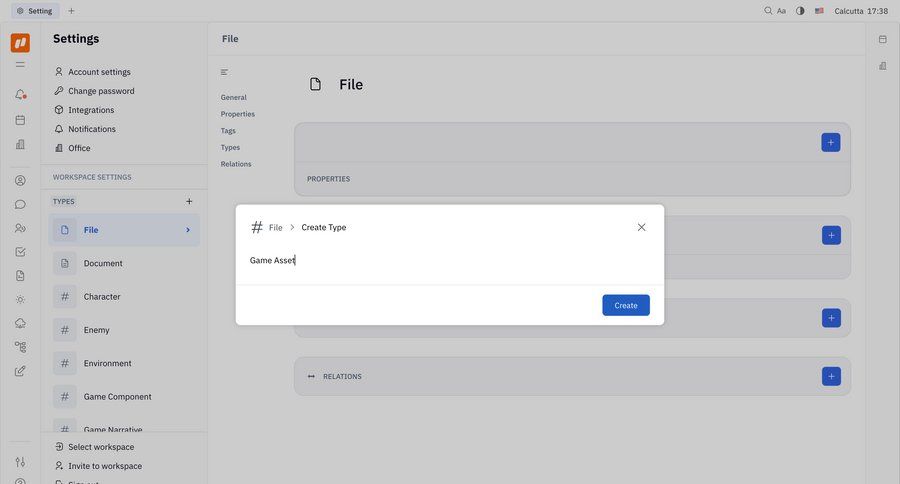The height and width of the screenshot is (484, 900).
Task: Open the US flag language selector
Action: click(x=819, y=11)
